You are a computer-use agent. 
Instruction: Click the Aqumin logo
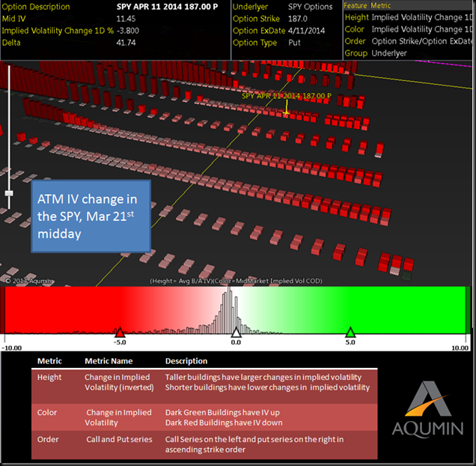click(428, 409)
